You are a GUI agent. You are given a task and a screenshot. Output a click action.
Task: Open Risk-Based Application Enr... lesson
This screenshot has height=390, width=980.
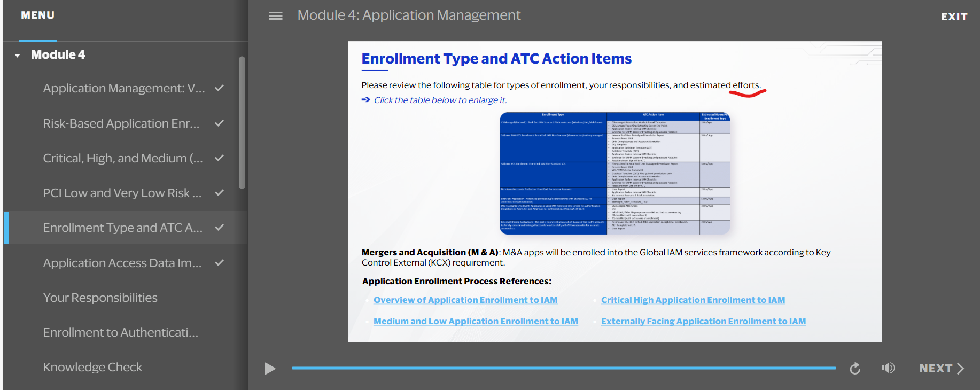click(x=121, y=123)
